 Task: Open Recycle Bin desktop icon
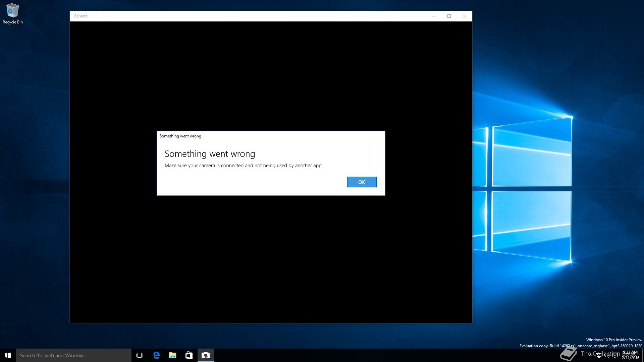(x=13, y=13)
